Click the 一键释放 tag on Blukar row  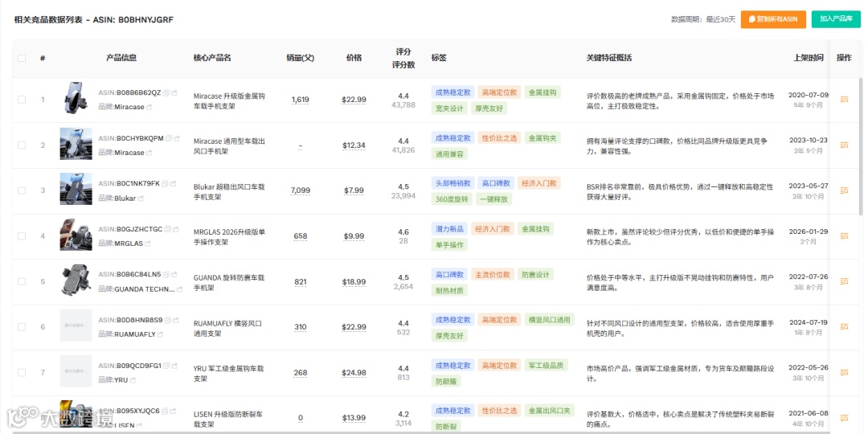(x=493, y=199)
